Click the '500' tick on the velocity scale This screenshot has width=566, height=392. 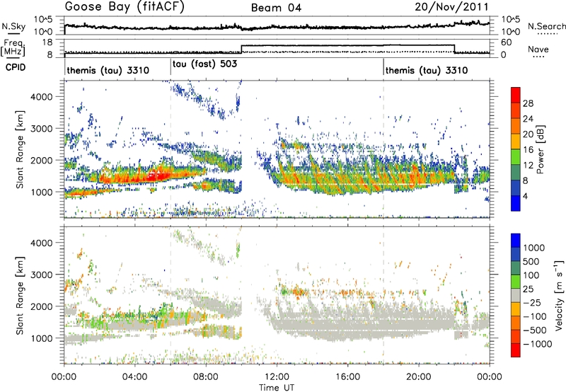531,261
